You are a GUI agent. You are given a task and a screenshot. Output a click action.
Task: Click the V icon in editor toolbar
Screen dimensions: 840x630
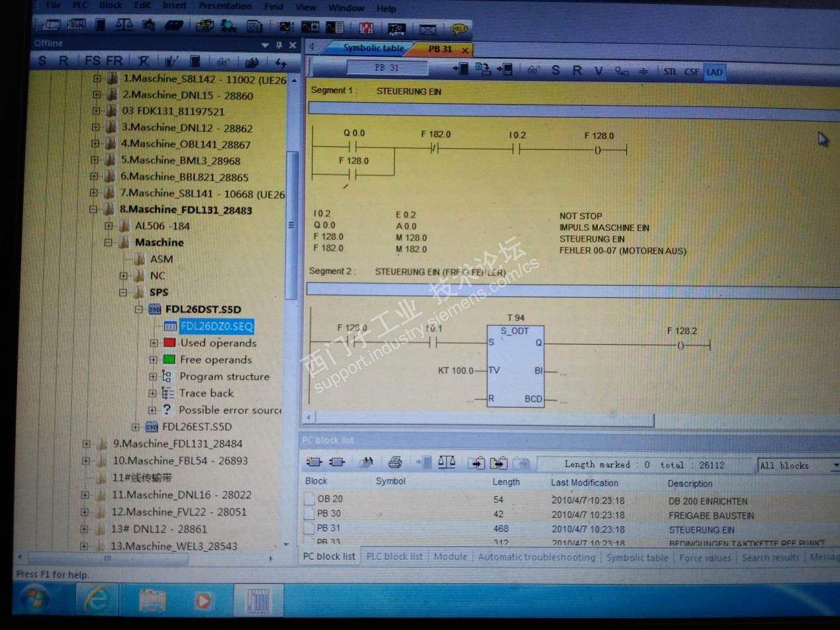[x=598, y=70]
